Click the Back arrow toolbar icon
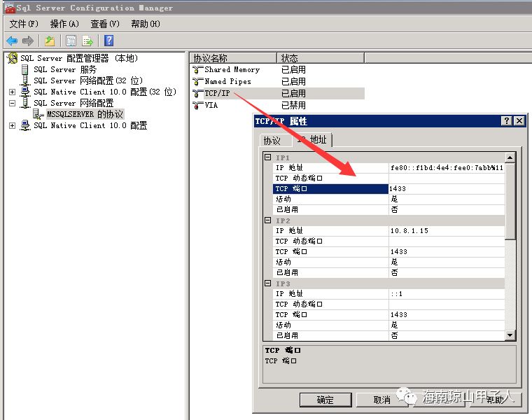 point(12,41)
